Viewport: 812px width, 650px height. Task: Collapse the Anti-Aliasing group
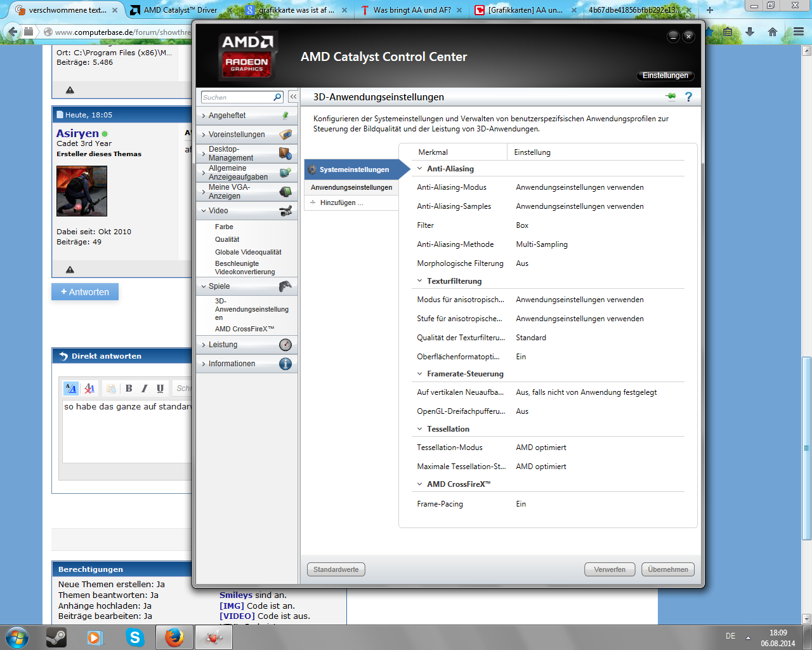pos(419,169)
